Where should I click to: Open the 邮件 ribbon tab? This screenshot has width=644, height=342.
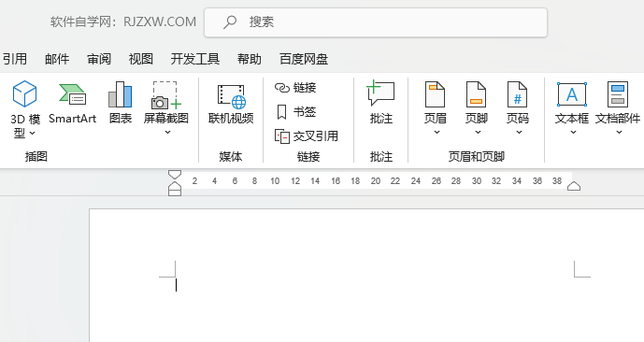pos(57,59)
